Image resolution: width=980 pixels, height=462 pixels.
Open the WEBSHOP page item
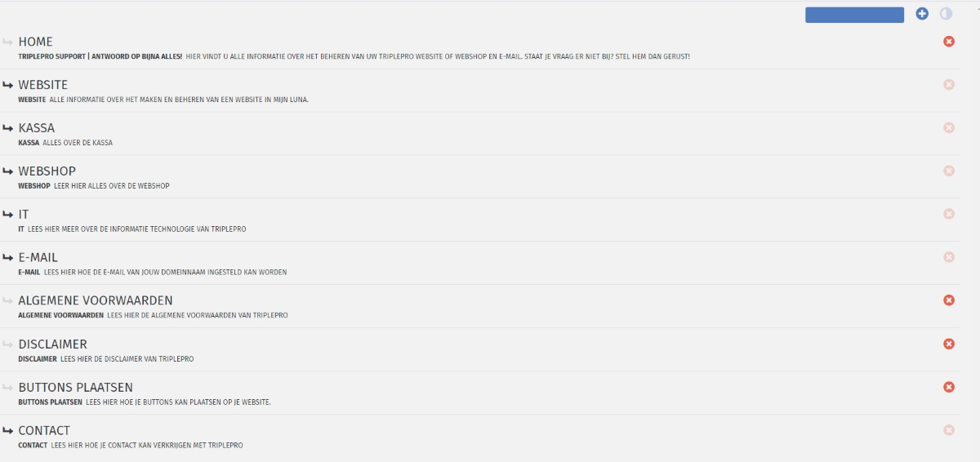click(x=47, y=171)
